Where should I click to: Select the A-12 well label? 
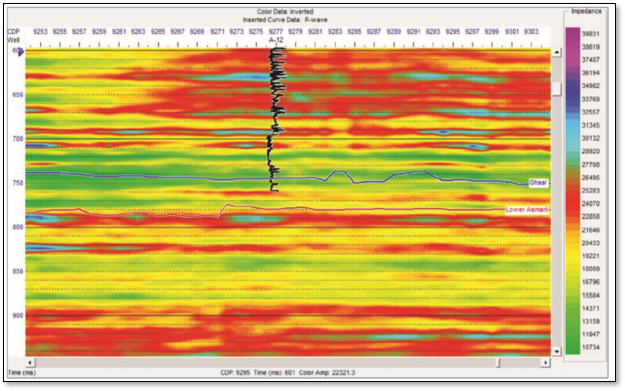(x=276, y=40)
